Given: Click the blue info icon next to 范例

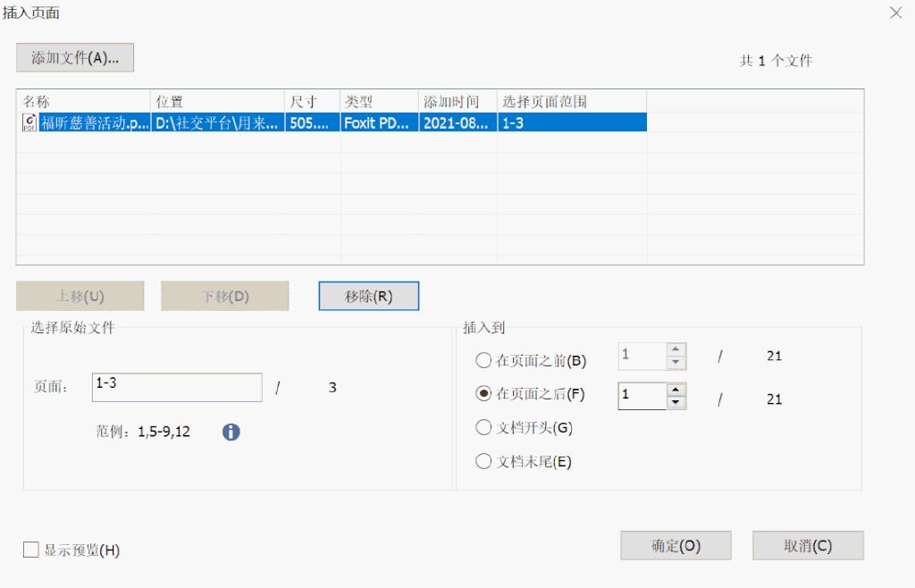Looking at the screenshot, I should (x=231, y=432).
